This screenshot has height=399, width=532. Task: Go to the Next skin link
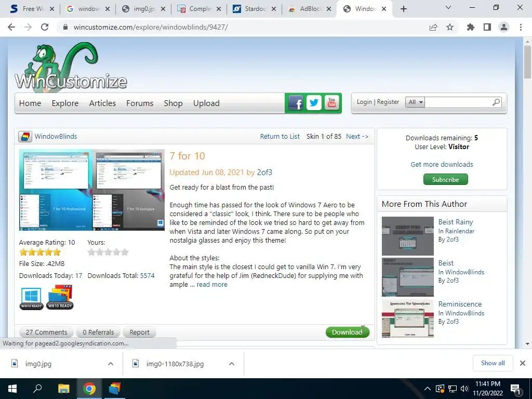[357, 137]
